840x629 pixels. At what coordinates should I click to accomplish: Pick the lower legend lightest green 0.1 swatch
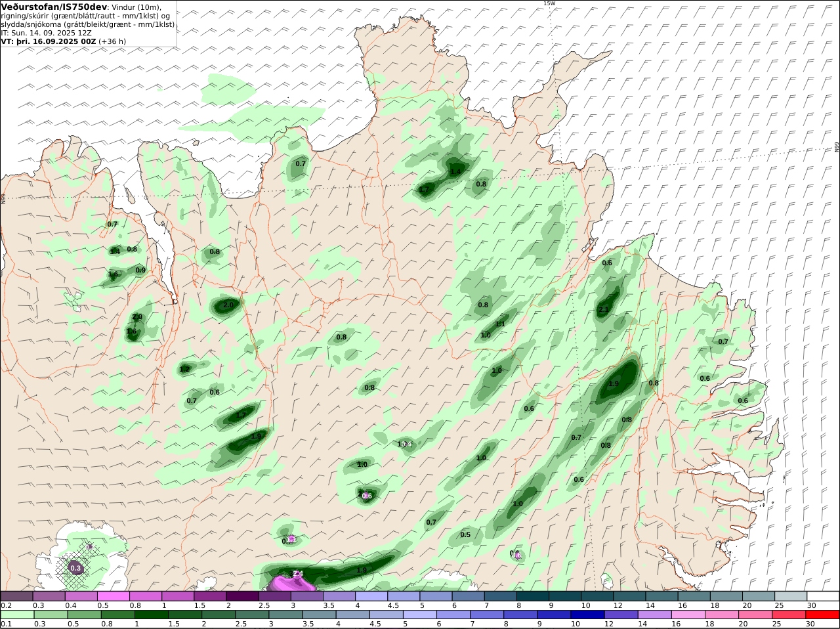click(16, 615)
